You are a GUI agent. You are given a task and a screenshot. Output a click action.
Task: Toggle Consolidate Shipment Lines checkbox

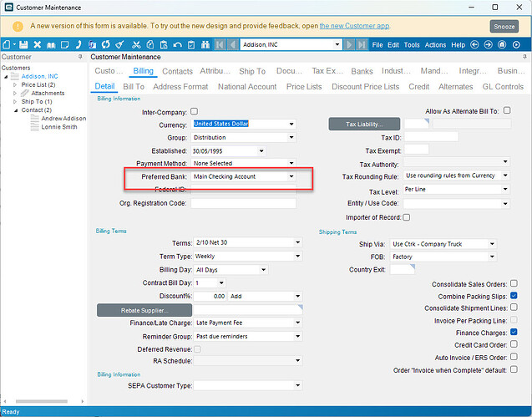pos(514,307)
